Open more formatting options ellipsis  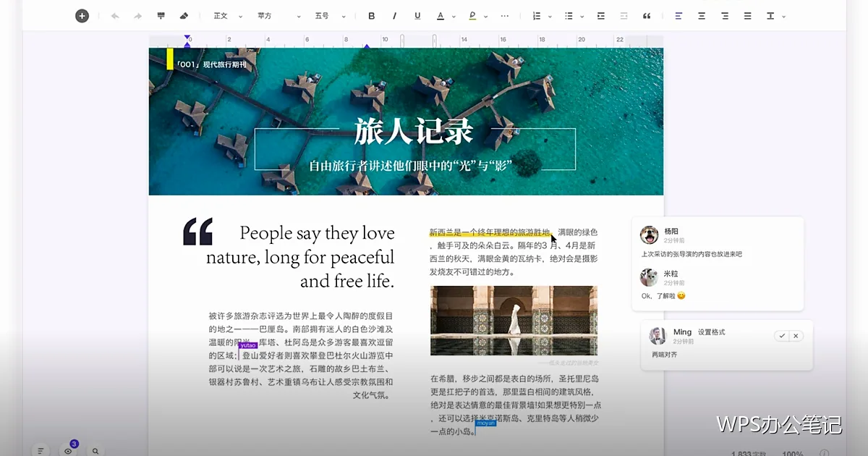(x=504, y=16)
